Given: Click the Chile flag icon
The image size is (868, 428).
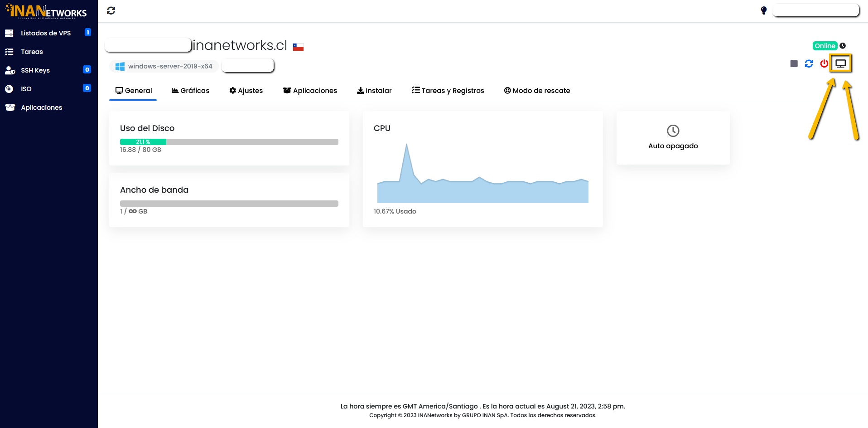Looking at the screenshot, I should (298, 47).
